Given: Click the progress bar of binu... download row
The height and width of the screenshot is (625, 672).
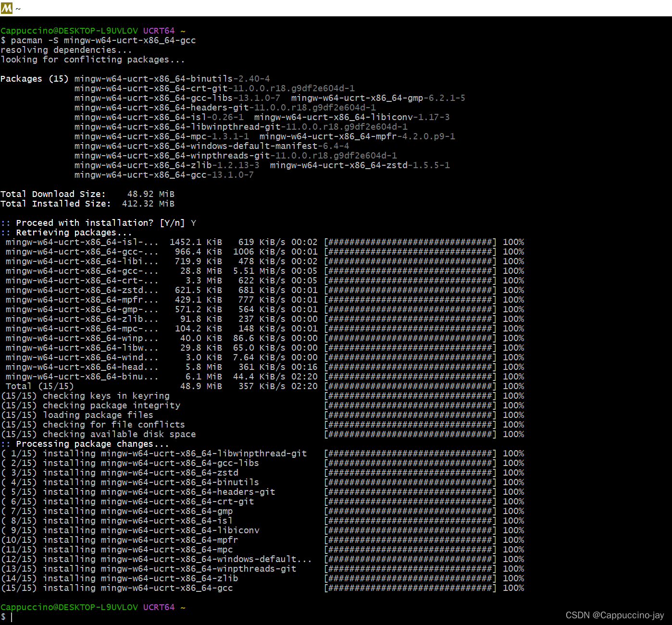Looking at the screenshot, I should pyautogui.click(x=410, y=377).
